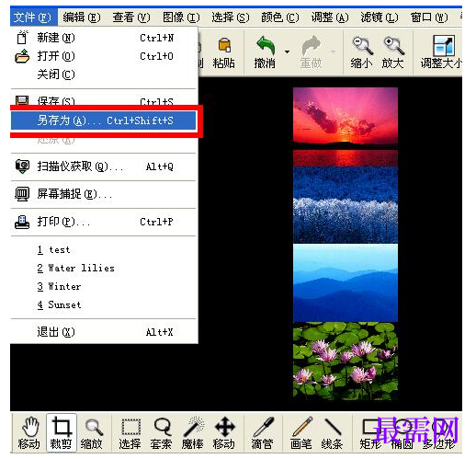Pick the magic wand (魔棒) tool
The image size is (476, 459).
193,432
